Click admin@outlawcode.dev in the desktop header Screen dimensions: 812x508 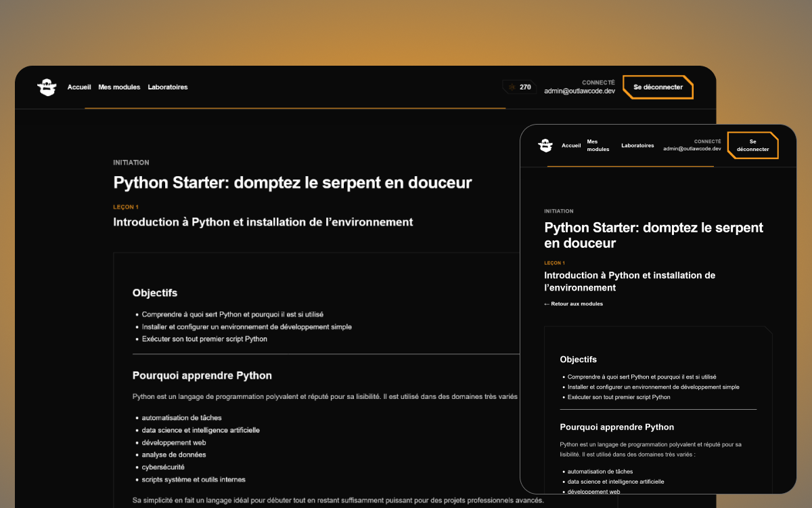[x=579, y=91]
